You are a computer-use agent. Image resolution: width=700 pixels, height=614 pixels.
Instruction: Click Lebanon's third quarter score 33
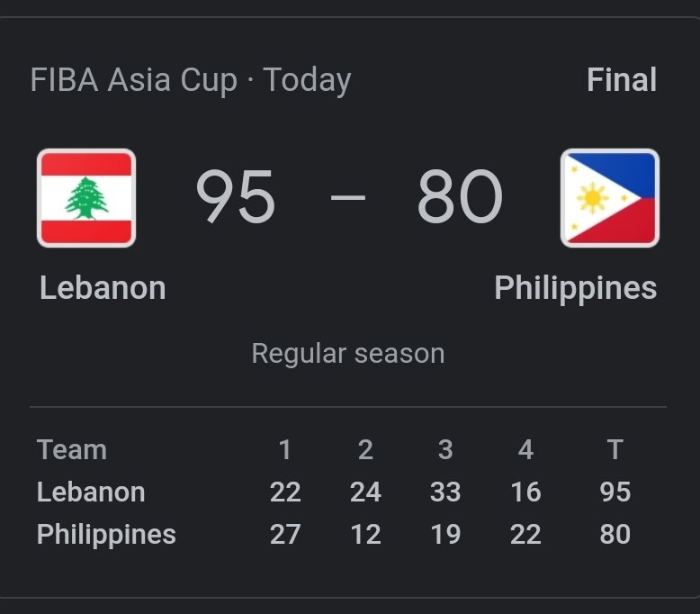pos(445,492)
